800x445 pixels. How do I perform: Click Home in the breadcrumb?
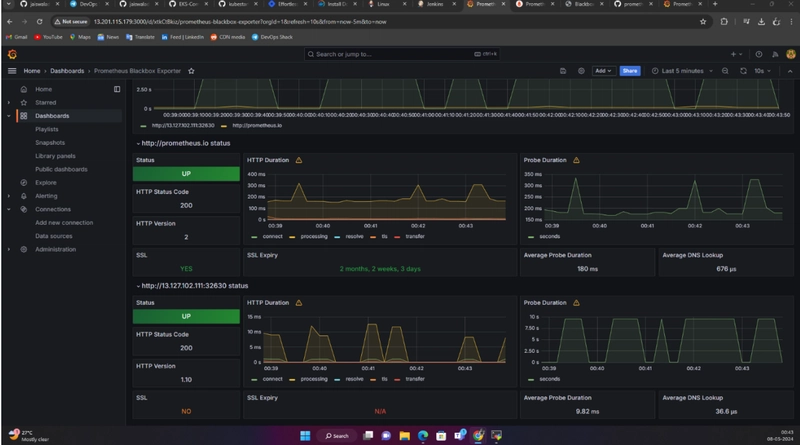32,71
